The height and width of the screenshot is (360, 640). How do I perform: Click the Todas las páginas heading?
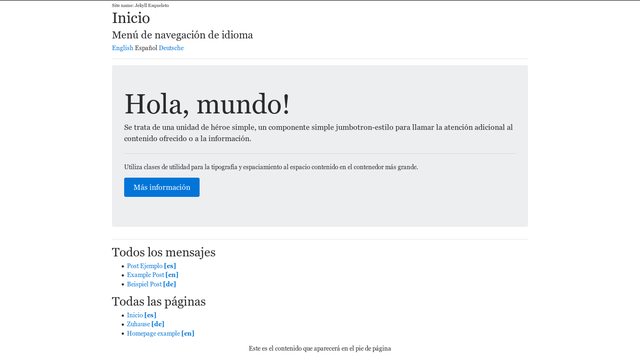tap(159, 302)
